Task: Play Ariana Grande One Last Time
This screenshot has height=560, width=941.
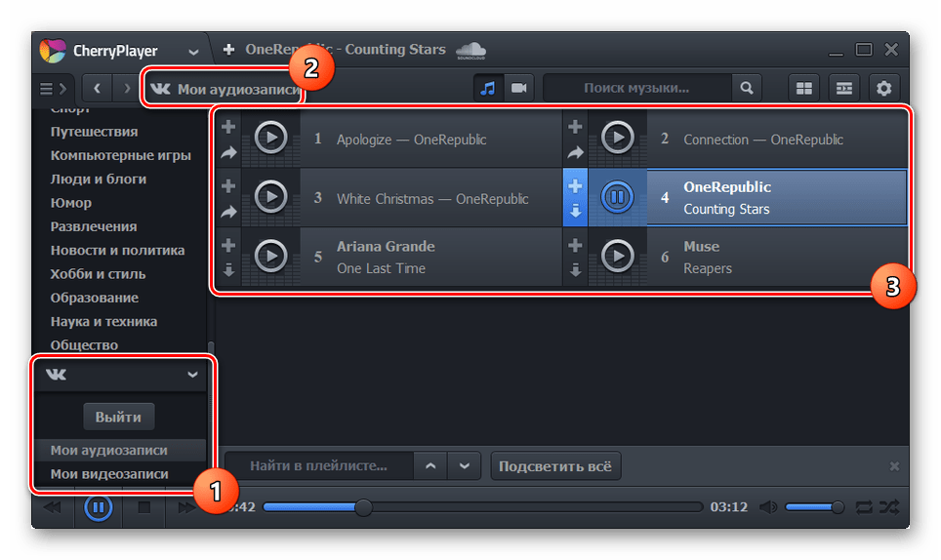Action: click(270, 256)
